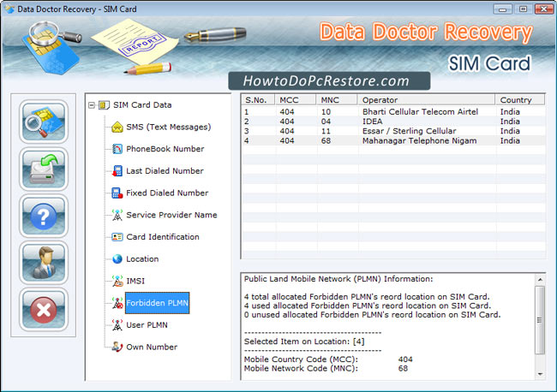Click info panel scrollbar up arrow
Image resolution: width=557 pixels, height=392 pixels.
(540, 280)
